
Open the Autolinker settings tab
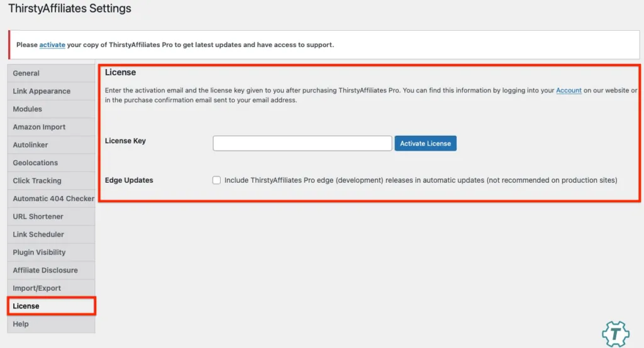click(x=30, y=145)
